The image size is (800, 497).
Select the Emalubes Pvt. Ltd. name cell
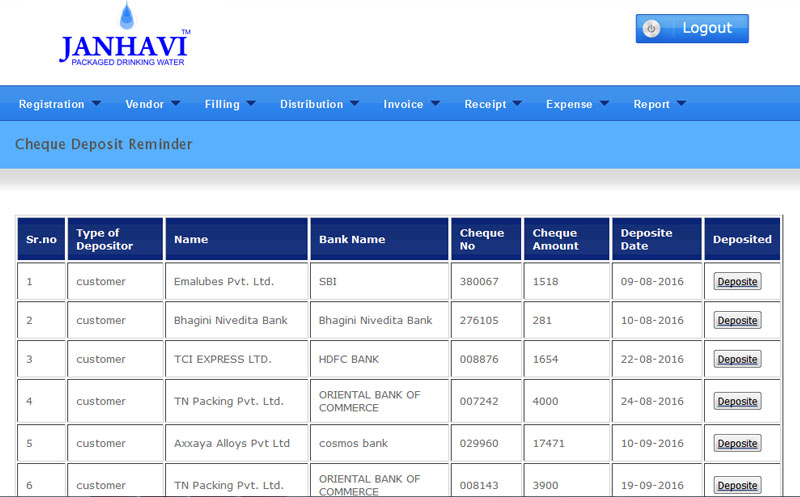pos(237,281)
